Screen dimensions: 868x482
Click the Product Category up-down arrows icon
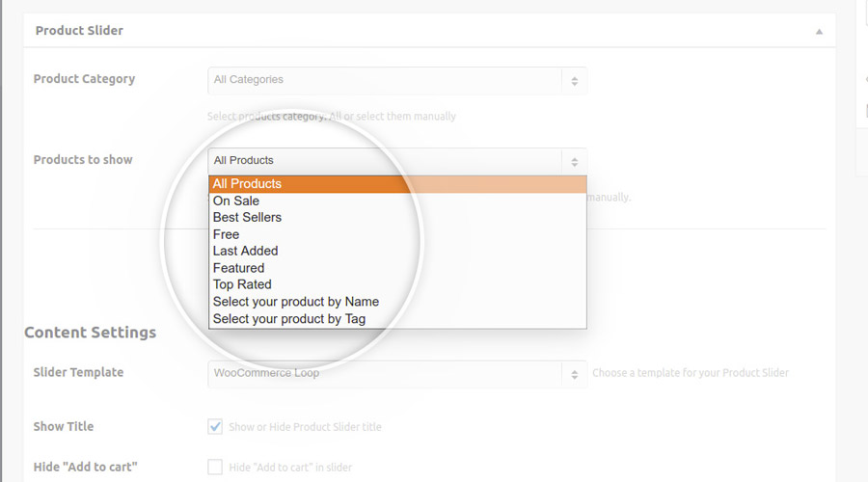574,81
